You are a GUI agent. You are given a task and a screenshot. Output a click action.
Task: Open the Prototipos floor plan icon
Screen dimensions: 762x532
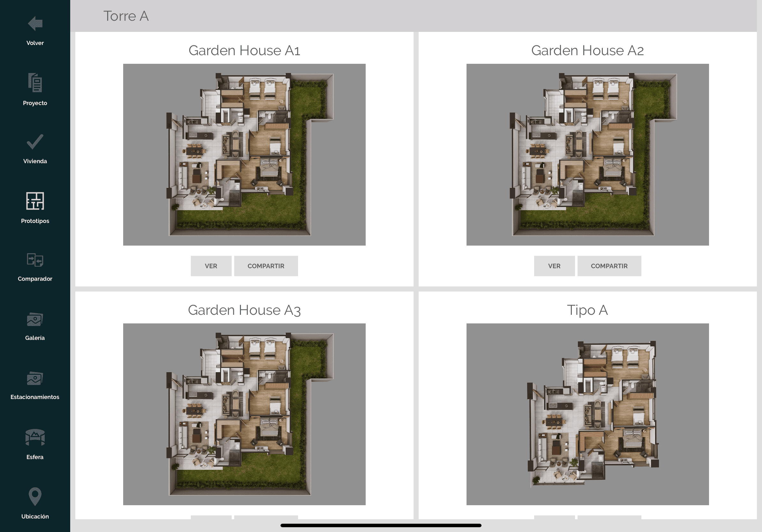pyautogui.click(x=35, y=201)
